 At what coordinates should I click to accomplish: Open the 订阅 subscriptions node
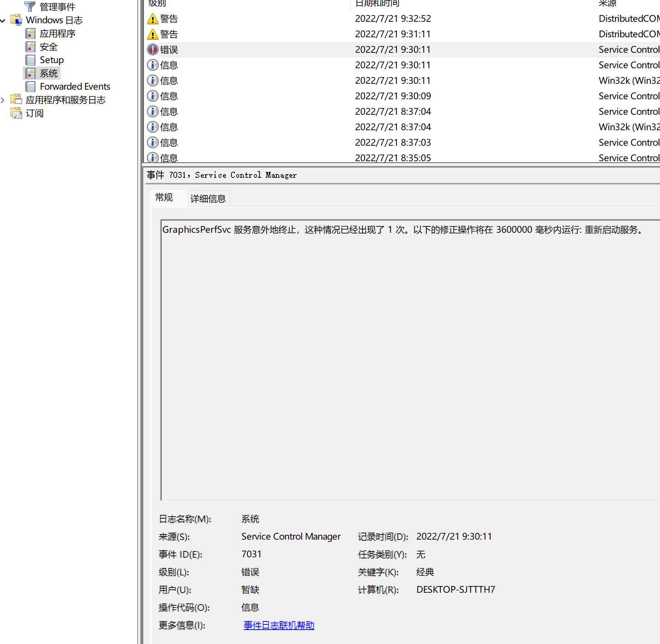34,113
